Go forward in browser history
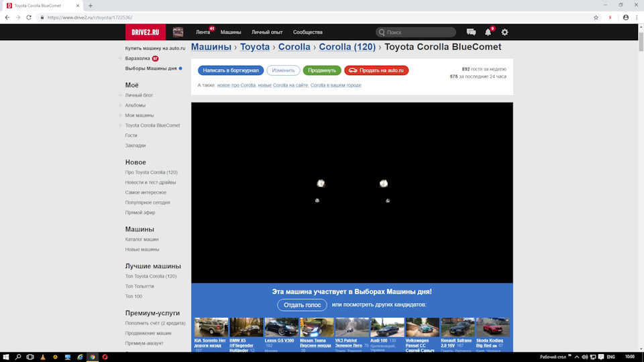This screenshot has height=362, width=644. click(17, 17)
